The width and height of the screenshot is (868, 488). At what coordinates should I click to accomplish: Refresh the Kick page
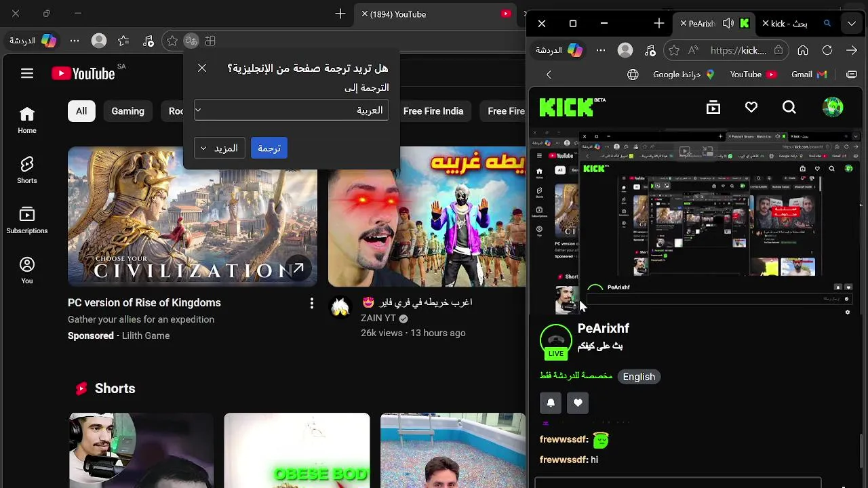click(x=827, y=50)
